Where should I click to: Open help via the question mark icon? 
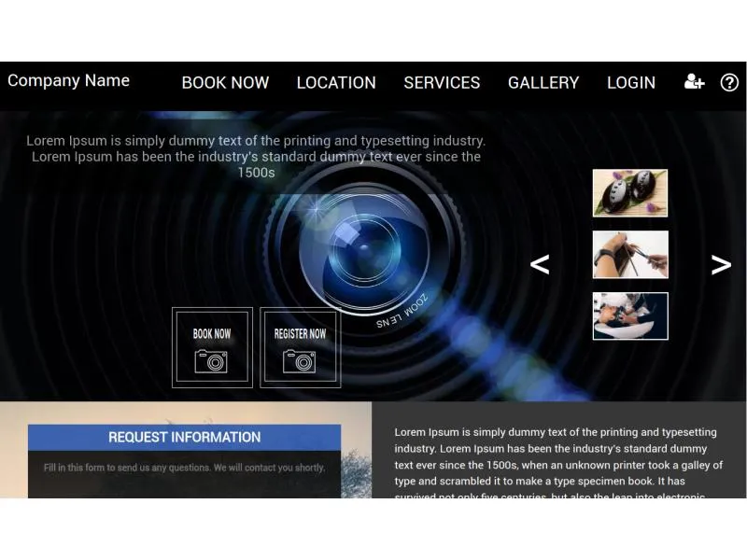[x=729, y=82]
